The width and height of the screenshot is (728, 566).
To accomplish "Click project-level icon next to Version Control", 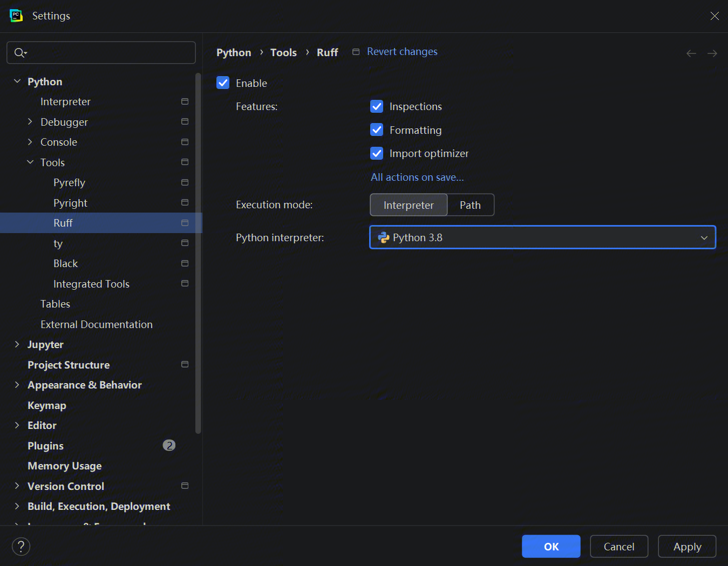I will (x=185, y=486).
